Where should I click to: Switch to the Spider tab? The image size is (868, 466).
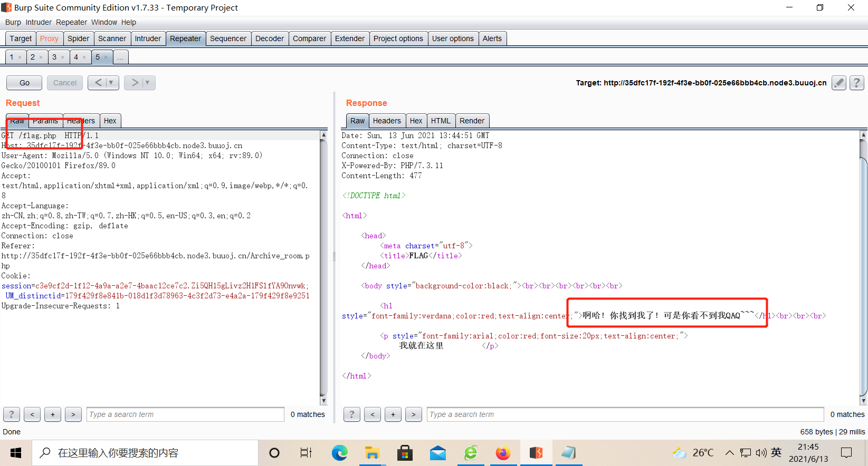click(78, 38)
